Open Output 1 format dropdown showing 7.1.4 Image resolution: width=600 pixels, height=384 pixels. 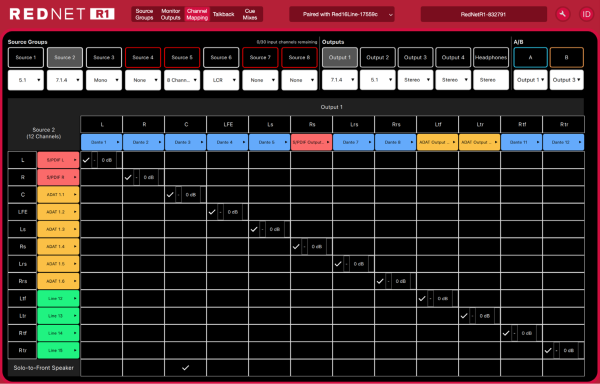[x=340, y=80]
